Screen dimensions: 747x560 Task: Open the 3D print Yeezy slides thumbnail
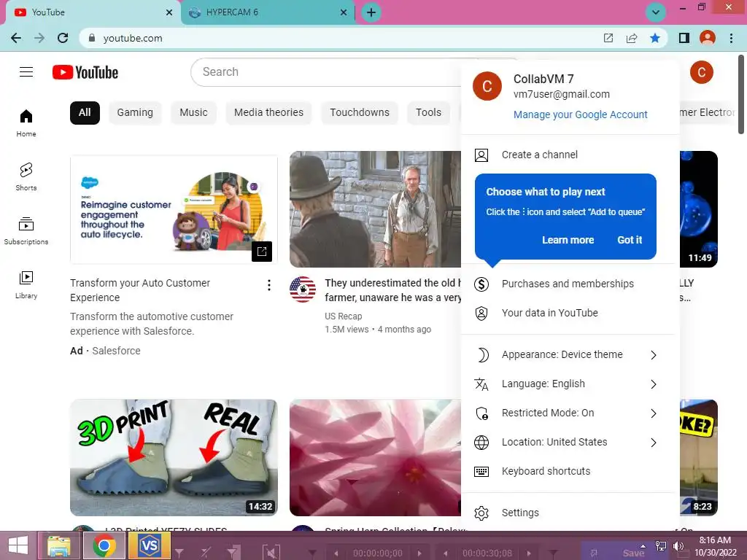174,458
